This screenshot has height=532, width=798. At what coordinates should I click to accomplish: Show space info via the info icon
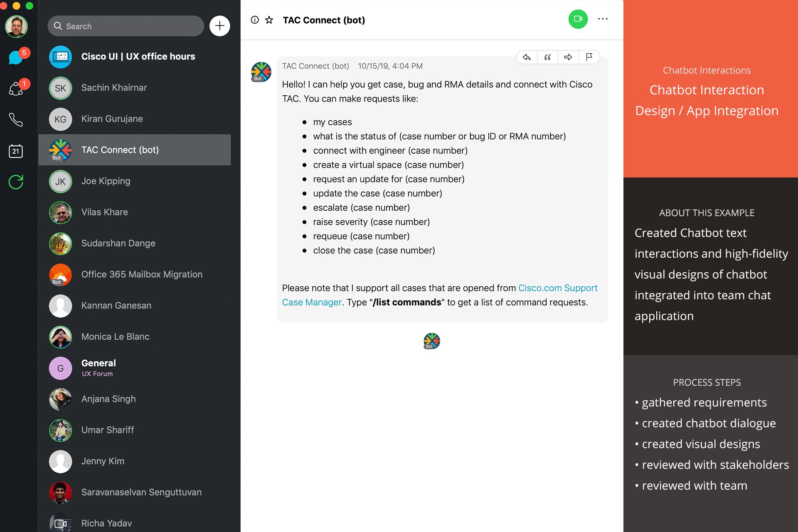255,20
